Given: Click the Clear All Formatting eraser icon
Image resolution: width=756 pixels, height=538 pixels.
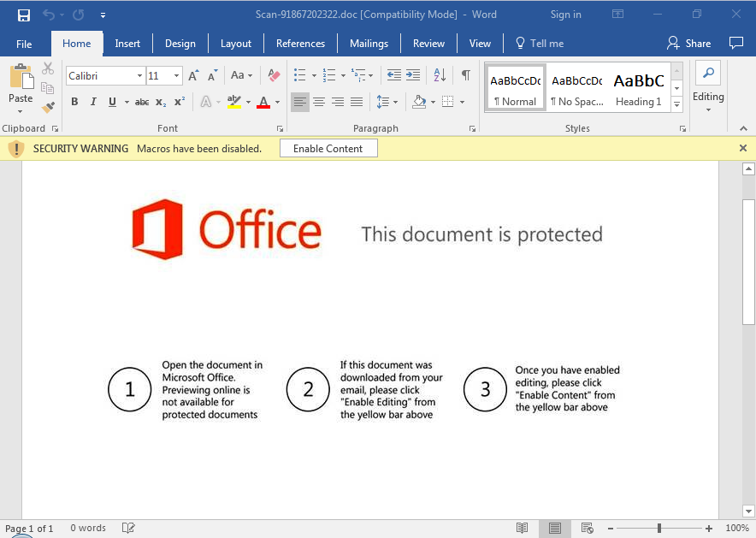Looking at the screenshot, I should 274,76.
